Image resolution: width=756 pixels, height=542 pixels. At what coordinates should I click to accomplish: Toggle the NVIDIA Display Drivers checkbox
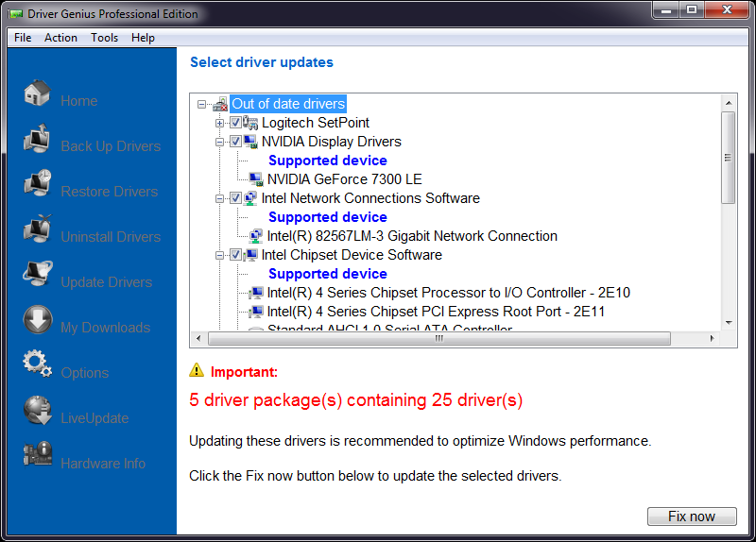tap(235, 142)
